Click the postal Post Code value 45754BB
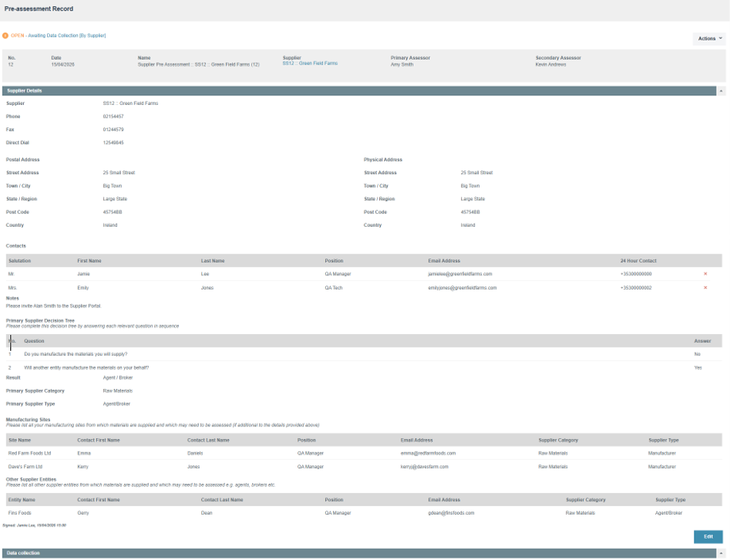The width and height of the screenshot is (730, 560). pyautogui.click(x=112, y=212)
